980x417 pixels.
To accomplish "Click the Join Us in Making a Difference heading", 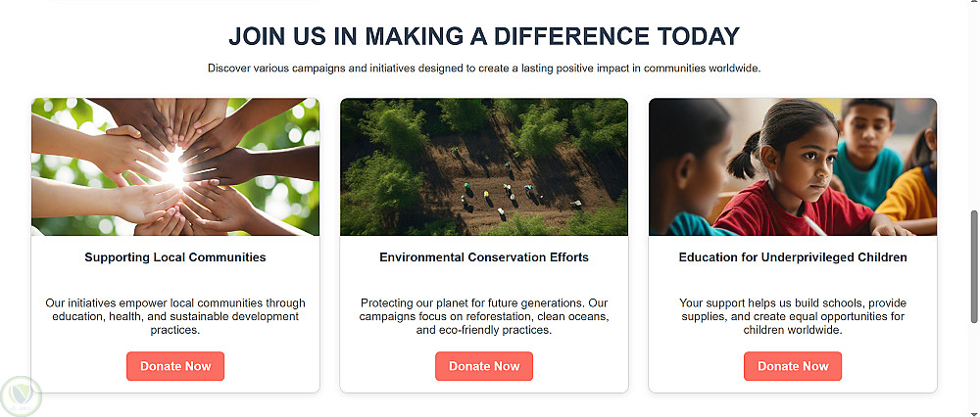I will (484, 37).
